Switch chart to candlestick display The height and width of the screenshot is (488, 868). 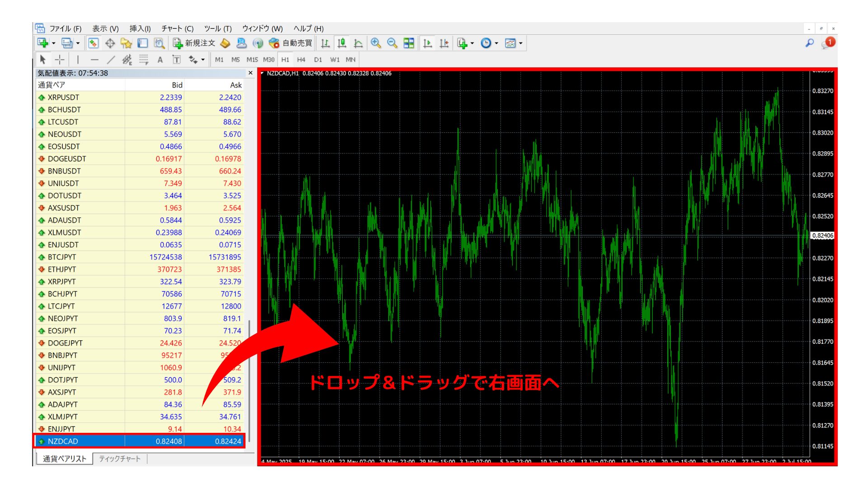tap(342, 43)
